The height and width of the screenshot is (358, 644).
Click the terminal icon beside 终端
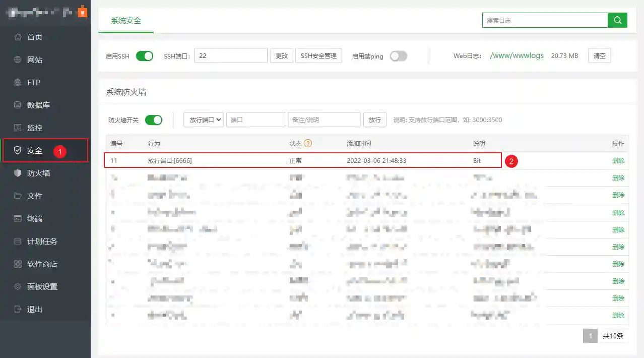(18, 218)
